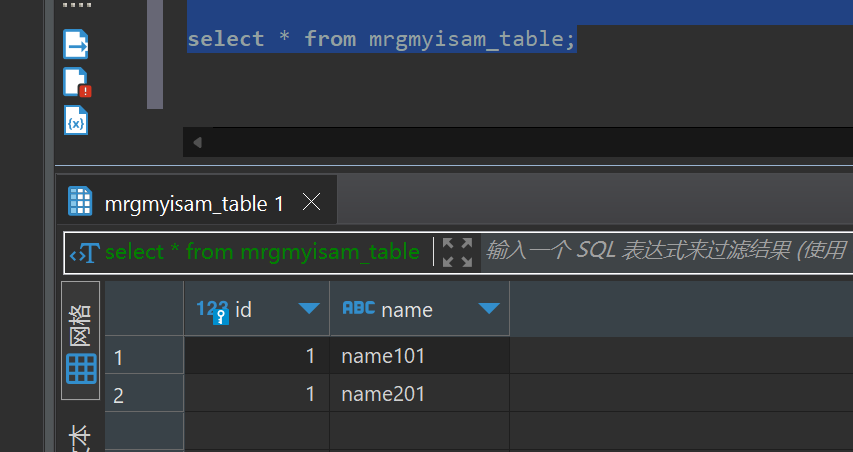
Task: Click the 123 numeric type icon on id
Action: (x=212, y=310)
